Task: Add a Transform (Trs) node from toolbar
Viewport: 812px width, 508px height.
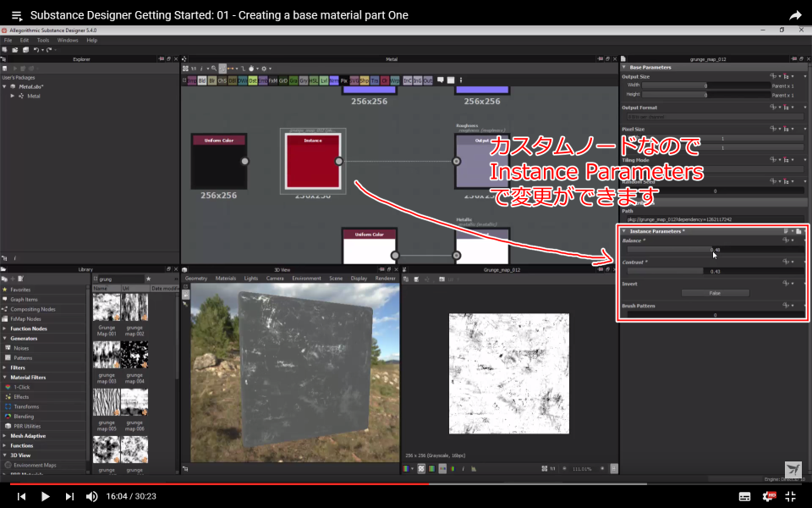Action: click(x=375, y=80)
